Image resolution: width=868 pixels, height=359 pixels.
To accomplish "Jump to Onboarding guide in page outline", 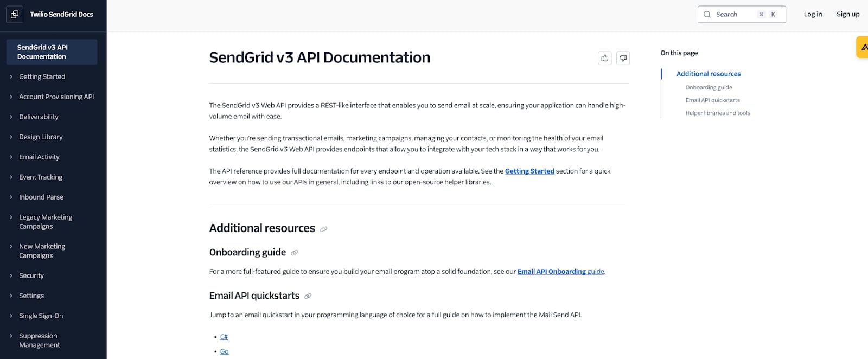I will 709,88.
